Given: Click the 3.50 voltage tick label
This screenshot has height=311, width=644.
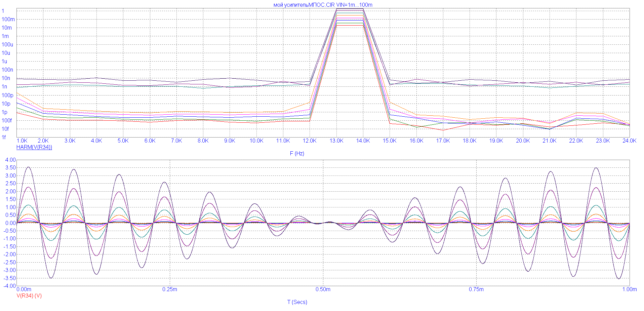Looking at the screenshot, I should pos(10,167).
